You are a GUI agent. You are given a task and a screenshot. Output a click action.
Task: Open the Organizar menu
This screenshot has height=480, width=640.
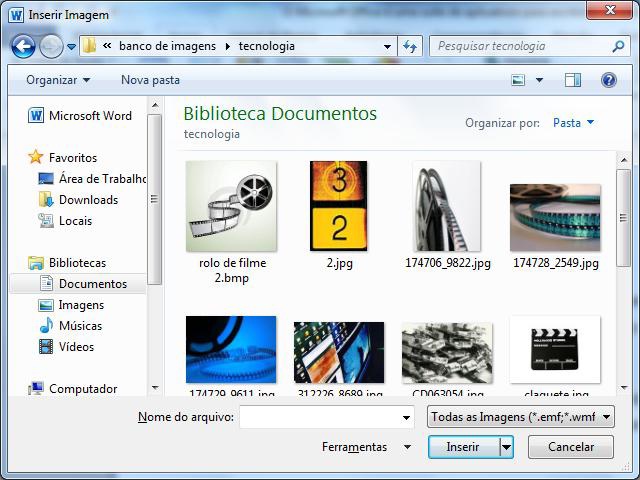click(58, 80)
